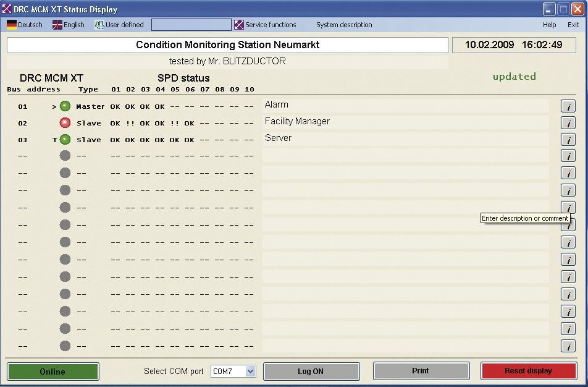Click the User defined icon
Screen dimensions: 588x387
pyautogui.click(x=98, y=25)
